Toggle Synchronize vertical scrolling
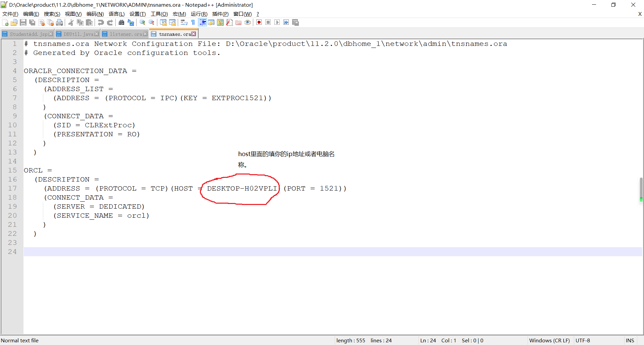Screen dimensions: 644x345 (x=163, y=22)
